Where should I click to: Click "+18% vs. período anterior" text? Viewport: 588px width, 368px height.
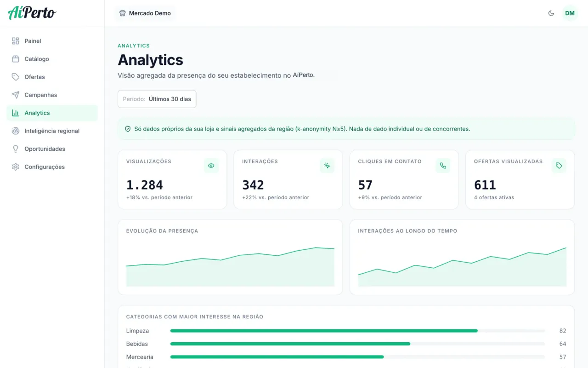tap(159, 197)
